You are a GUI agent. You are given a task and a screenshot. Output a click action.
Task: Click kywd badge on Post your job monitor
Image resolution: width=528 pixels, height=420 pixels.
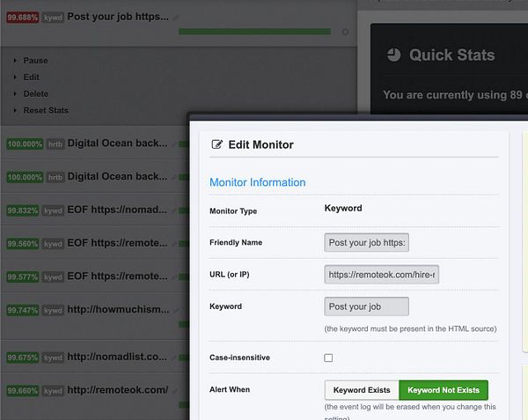tap(54, 17)
